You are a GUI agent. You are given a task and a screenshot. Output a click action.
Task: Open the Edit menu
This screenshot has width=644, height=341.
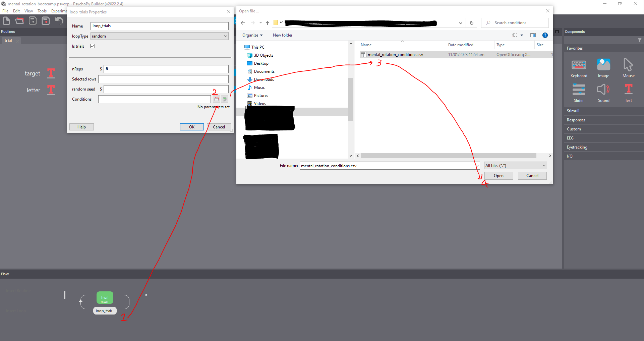[x=16, y=11]
